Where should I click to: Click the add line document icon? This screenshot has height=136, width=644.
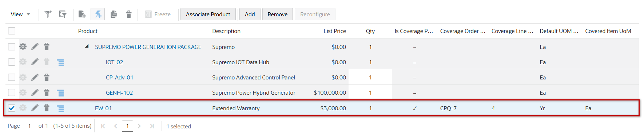tap(82, 14)
